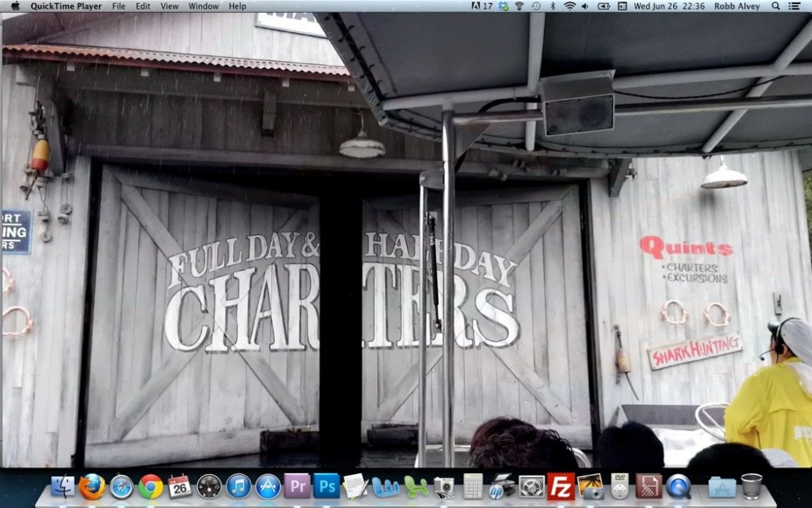Click the QuickTime Player dock icon
The width and height of the screenshot is (812, 508).
click(x=677, y=486)
